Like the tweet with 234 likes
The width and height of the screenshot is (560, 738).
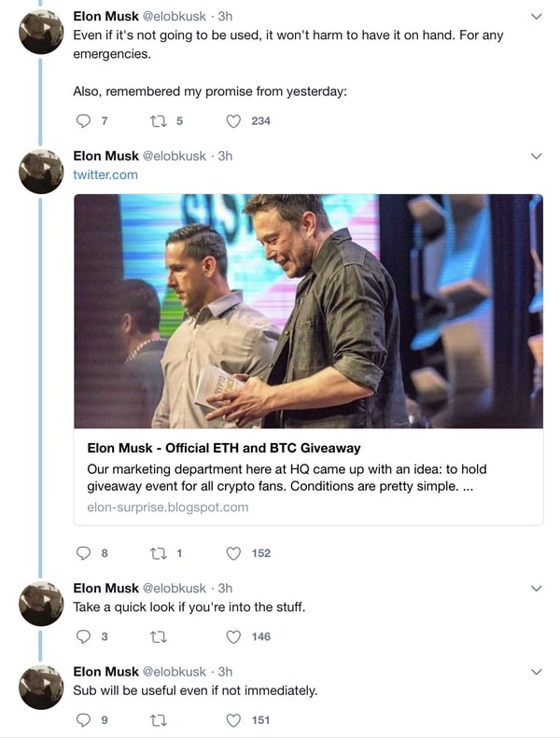[234, 120]
